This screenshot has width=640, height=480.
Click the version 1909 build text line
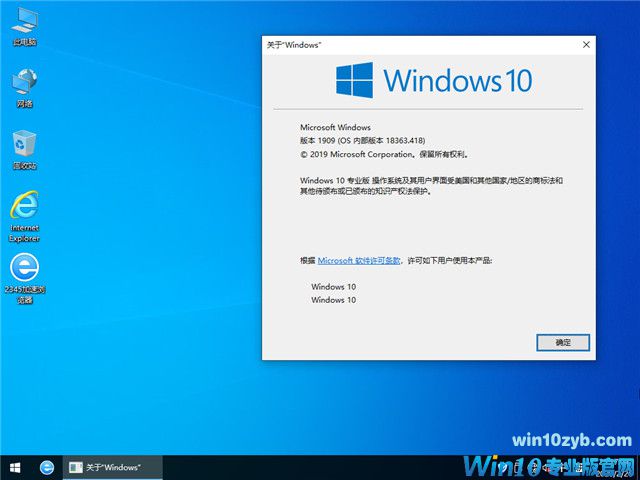pyautogui.click(x=362, y=140)
